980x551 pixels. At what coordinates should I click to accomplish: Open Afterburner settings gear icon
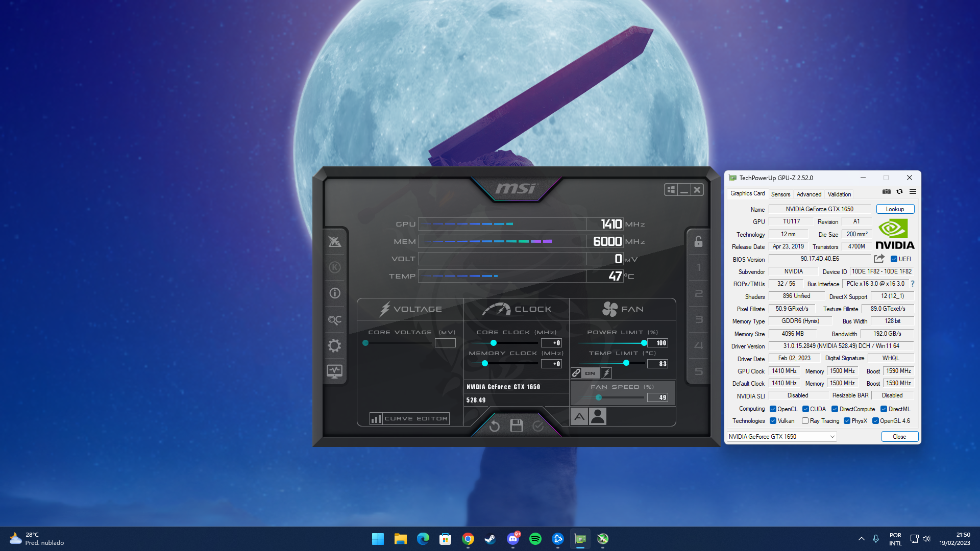(x=335, y=346)
